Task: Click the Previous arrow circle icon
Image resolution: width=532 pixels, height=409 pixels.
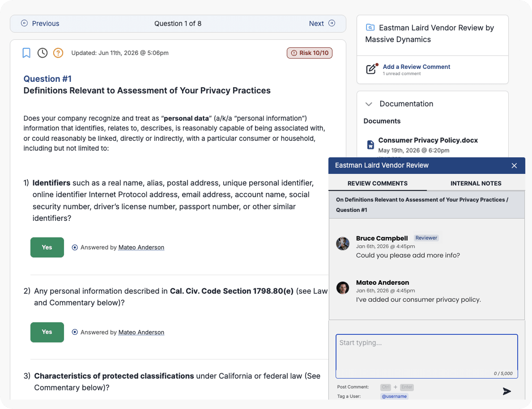Action: tap(25, 23)
